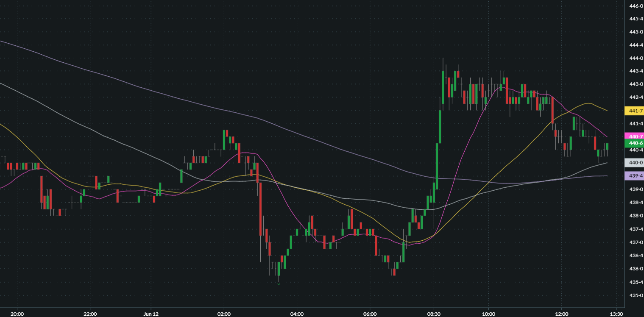Click the 443-4 price axis label
The width and height of the screenshot is (644, 317).
(636, 71)
